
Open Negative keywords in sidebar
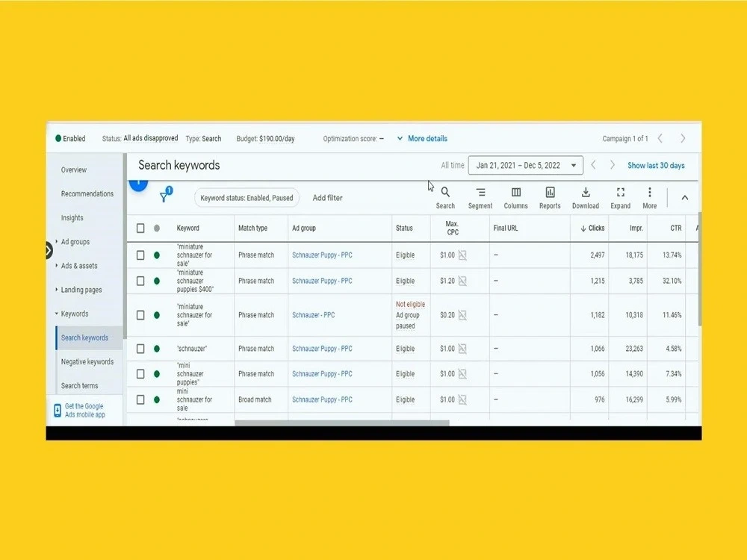(87, 362)
